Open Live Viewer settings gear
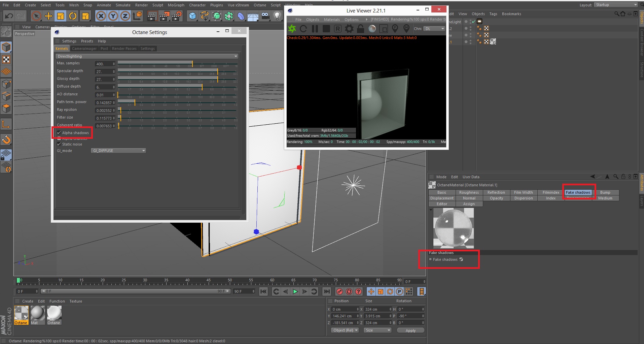This screenshot has width=644, height=344. pyautogui.click(x=349, y=29)
